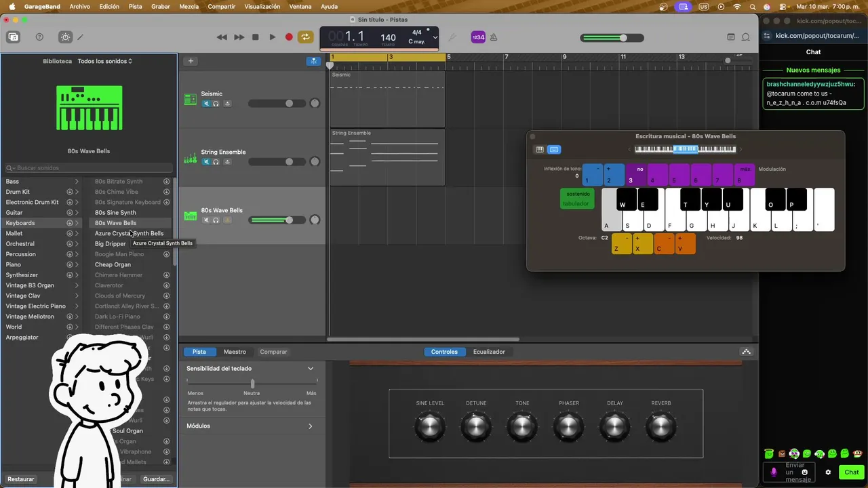The height and width of the screenshot is (488, 868).
Task: Open Todos los sonidos library dropdown
Action: pyautogui.click(x=105, y=61)
